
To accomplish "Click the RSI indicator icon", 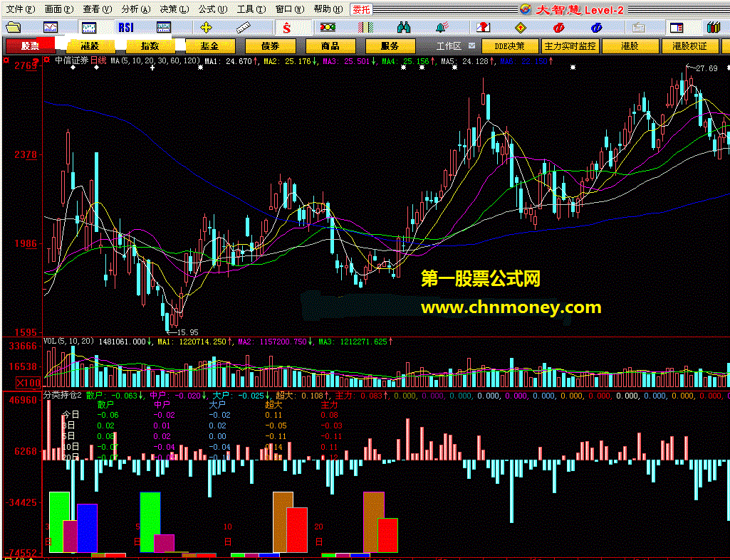I will (125, 28).
